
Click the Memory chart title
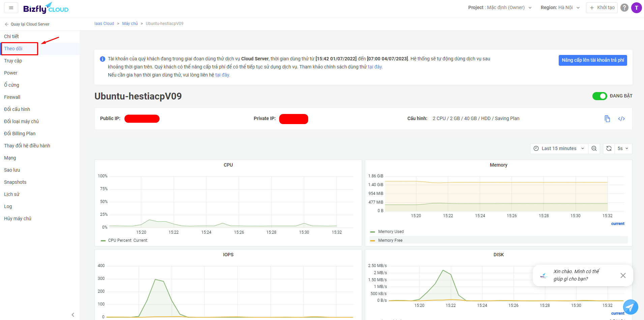tap(498, 165)
